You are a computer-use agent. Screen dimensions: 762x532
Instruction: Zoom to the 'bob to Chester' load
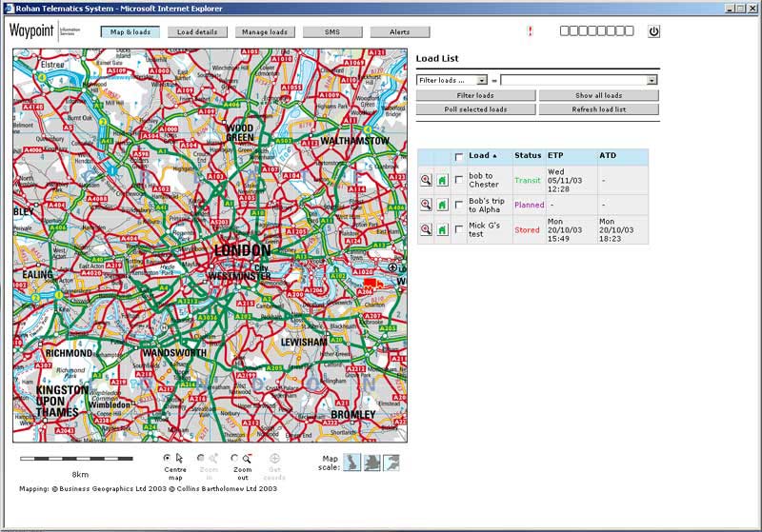[x=426, y=180]
